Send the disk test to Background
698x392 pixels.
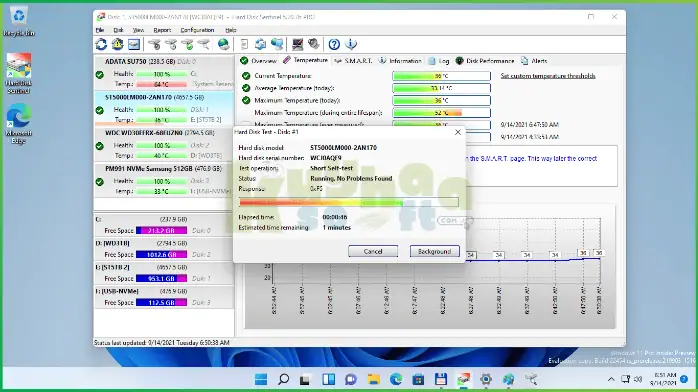434,251
